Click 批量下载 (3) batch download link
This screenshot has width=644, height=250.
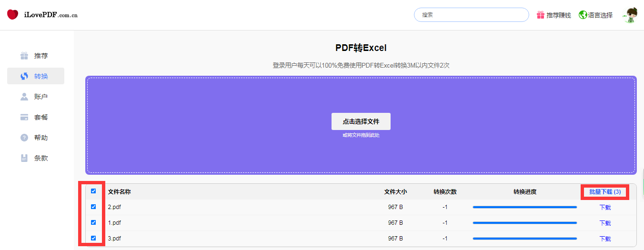point(605,192)
